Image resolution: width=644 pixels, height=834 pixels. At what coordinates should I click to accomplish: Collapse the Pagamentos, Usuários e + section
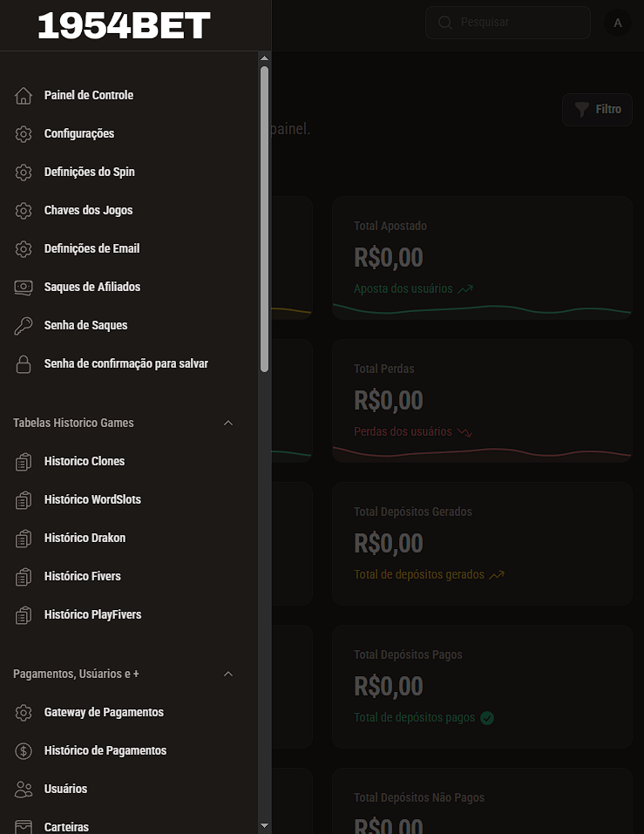tap(228, 674)
